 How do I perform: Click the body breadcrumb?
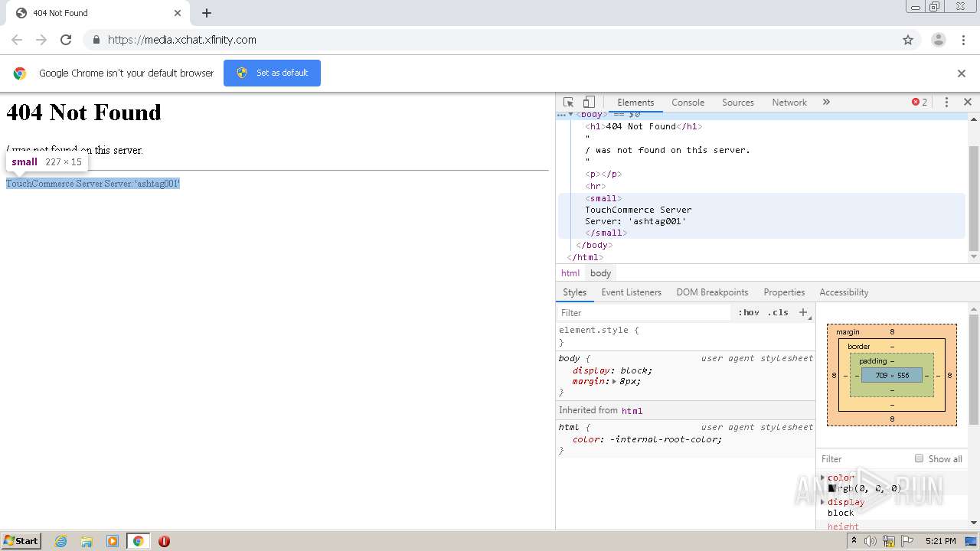click(601, 273)
